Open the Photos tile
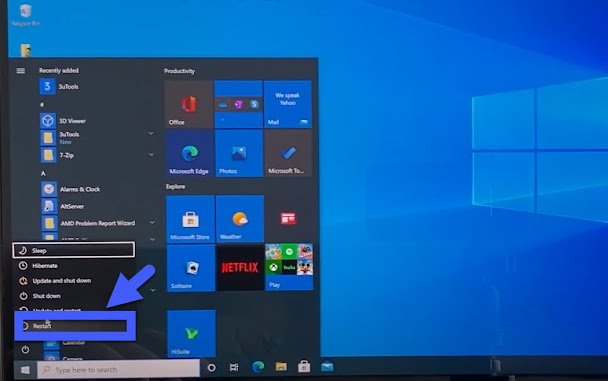Image resolution: width=608 pixels, height=381 pixels. click(239, 153)
